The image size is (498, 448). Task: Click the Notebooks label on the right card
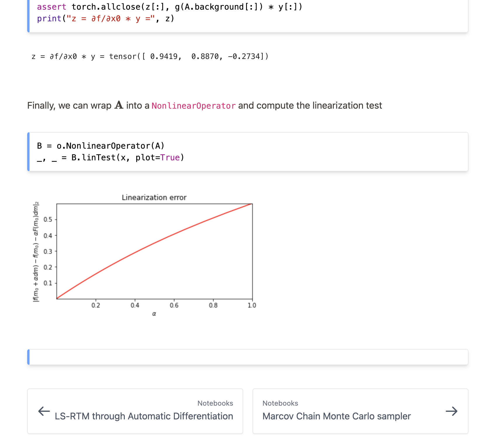280,403
